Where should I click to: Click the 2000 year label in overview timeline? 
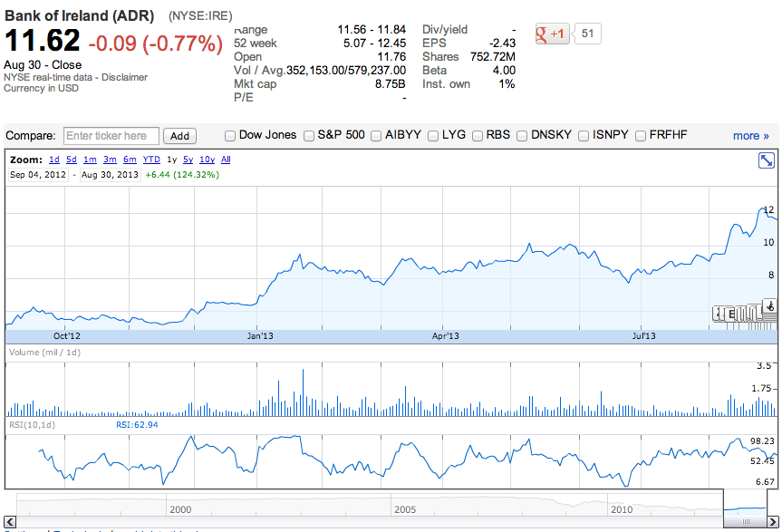[x=180, y=509]
